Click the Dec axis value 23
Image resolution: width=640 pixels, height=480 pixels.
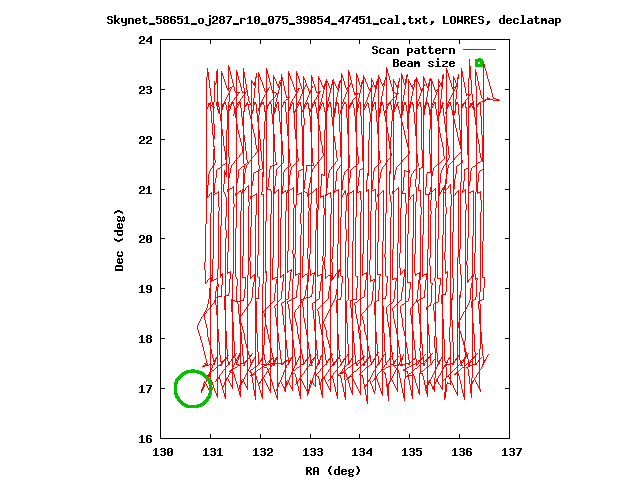tap(146, 90)
